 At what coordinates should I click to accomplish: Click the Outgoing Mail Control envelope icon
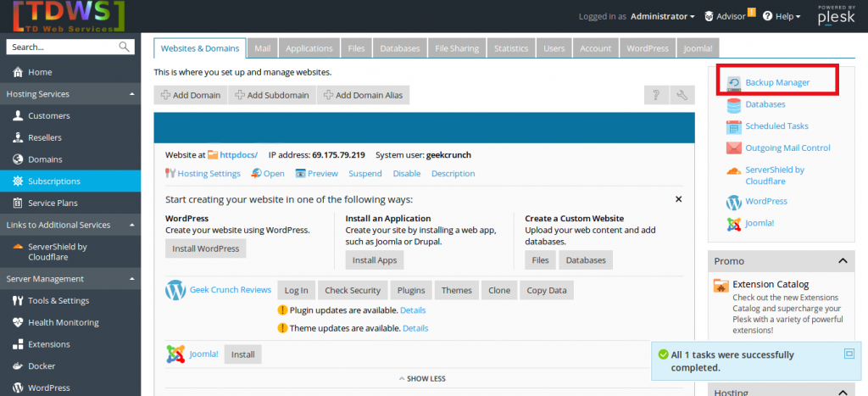[734, 148]
